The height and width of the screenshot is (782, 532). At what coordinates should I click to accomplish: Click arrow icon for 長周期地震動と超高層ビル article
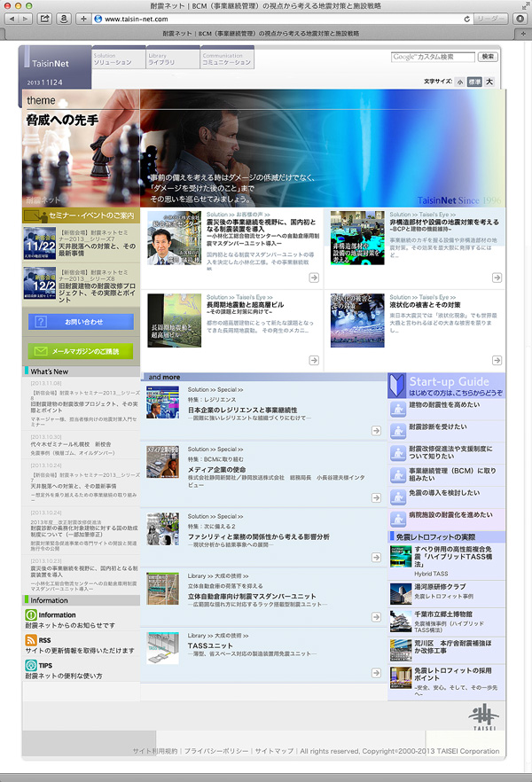click(x=314, y=360)
